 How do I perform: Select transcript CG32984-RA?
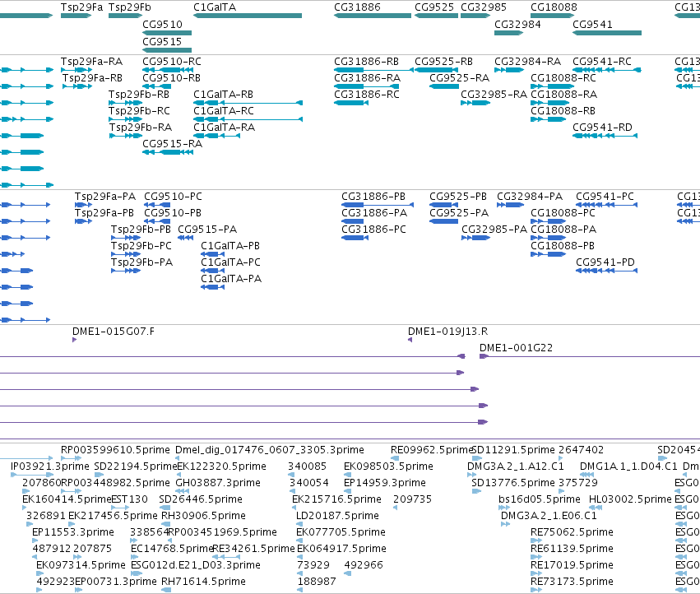pyautogui.click(x=528, y=62)
